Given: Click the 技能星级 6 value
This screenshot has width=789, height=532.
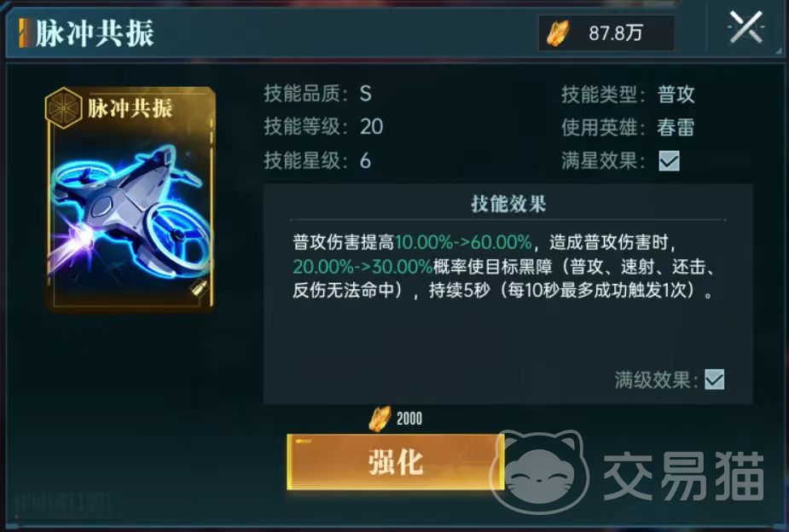Looking at the screenshot, I should point(365,161).
